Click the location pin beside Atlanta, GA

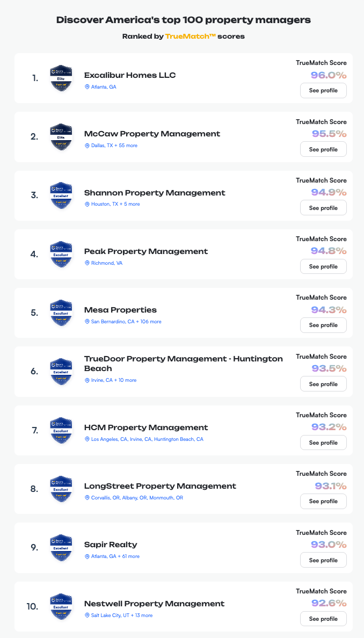tap(87, 86)
